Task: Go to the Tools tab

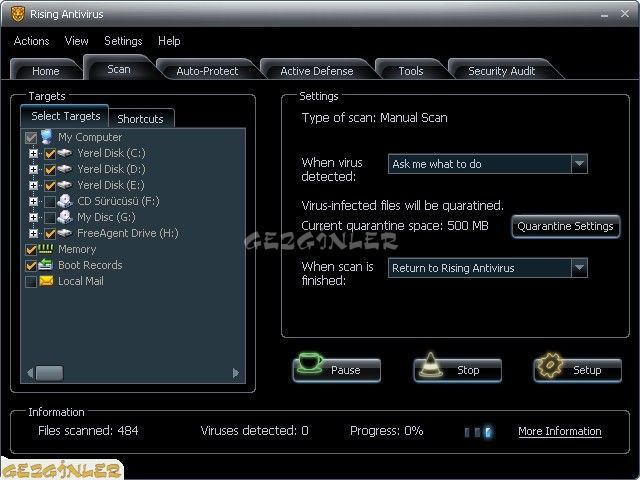Action: [411, 71]
